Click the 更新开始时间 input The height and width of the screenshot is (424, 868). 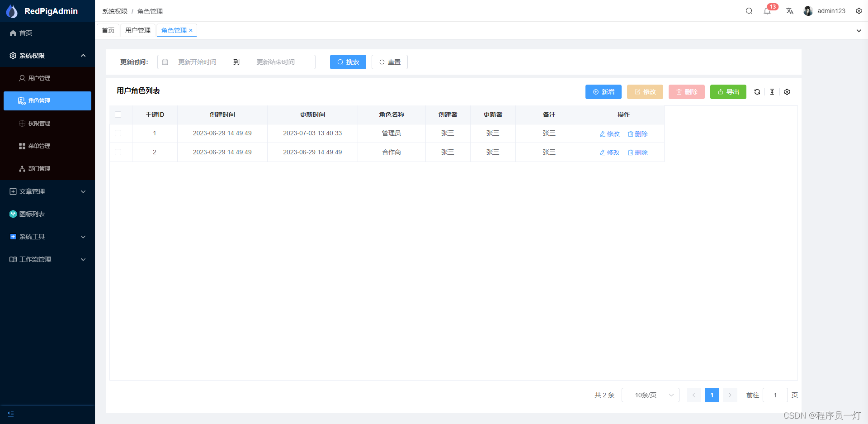pos(197,62)
